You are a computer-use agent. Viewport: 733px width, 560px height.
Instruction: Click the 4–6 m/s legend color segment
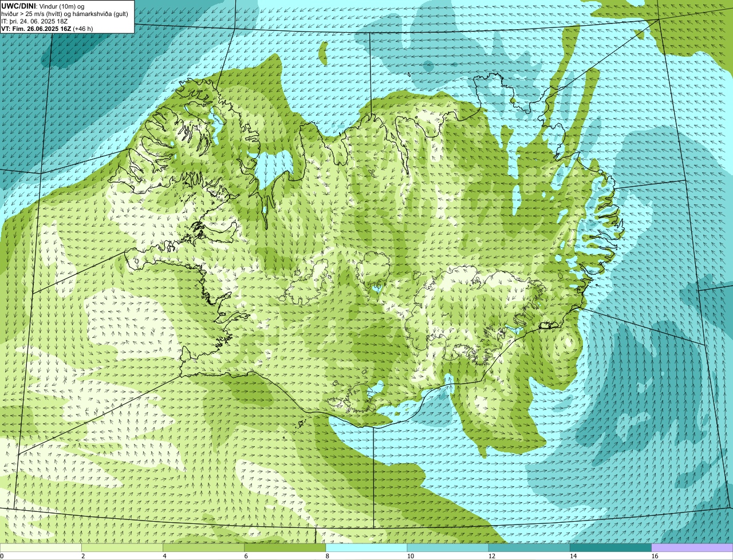coord(204,548)
